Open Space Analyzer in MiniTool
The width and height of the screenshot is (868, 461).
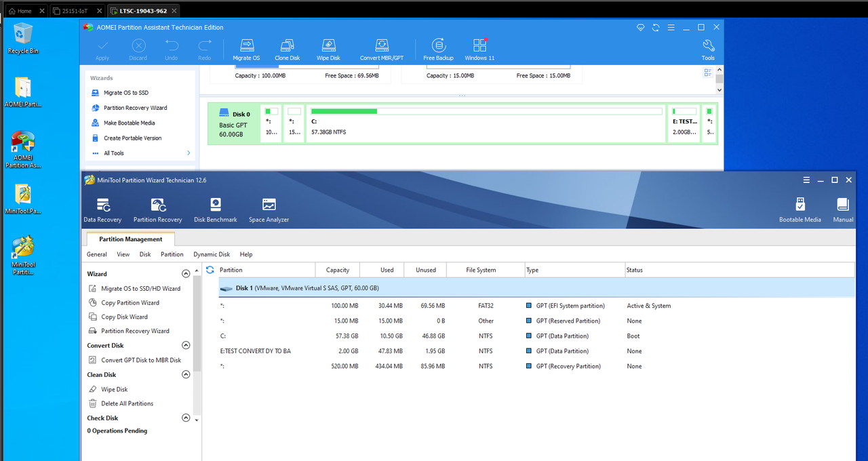pyautogui.click(x=269, y=211)
